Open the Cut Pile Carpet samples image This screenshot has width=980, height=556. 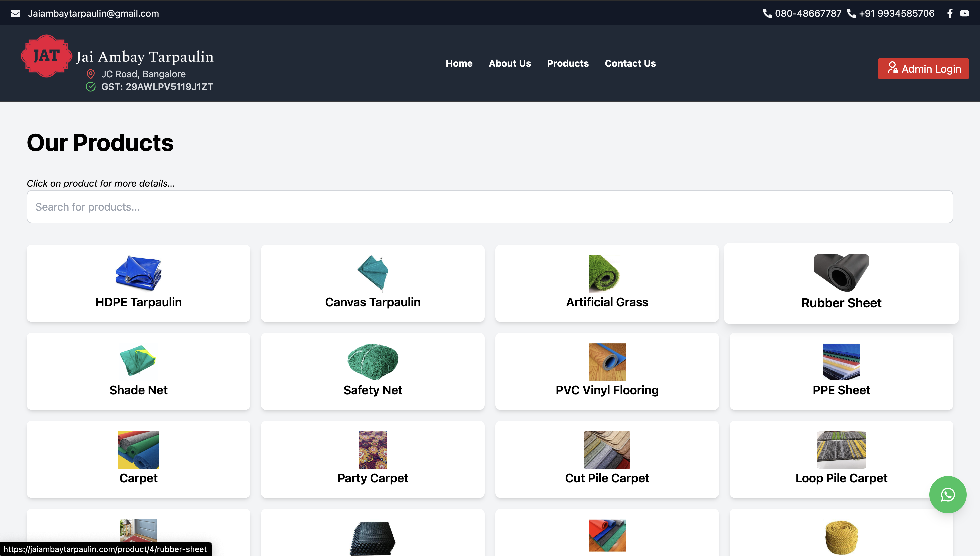point(607,450)
